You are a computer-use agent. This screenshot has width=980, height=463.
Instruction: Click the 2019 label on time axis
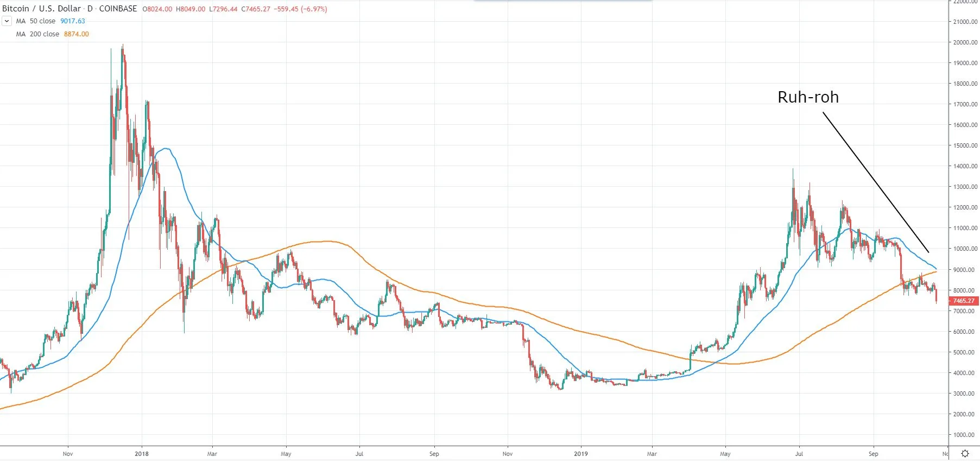coord(581,454)
